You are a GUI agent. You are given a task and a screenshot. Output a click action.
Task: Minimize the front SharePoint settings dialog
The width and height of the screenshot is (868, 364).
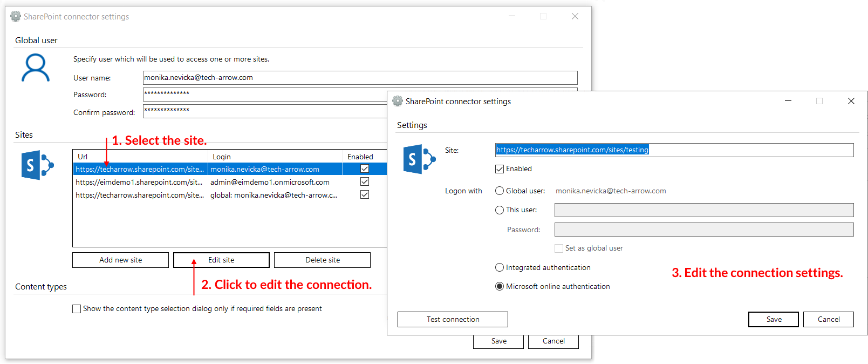[x=788, y=101]
